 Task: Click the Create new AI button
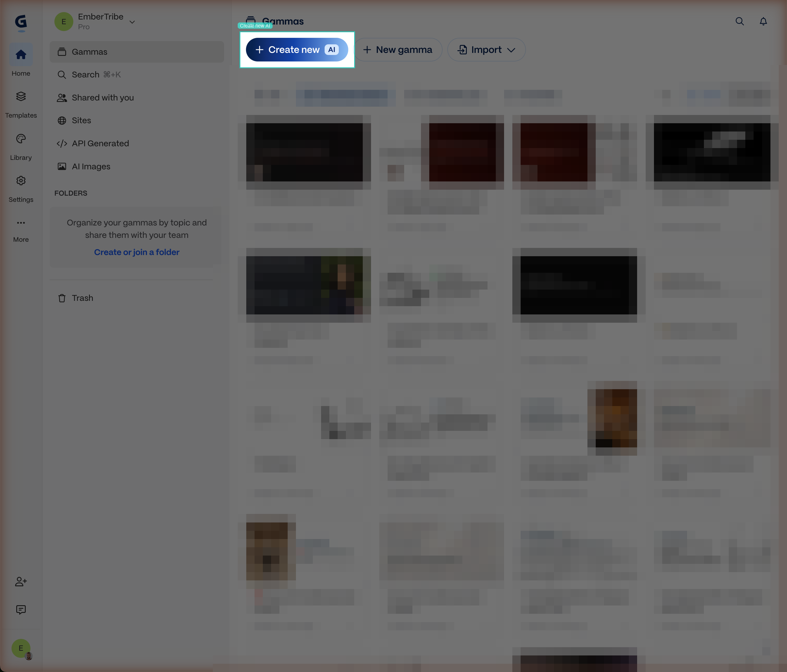[x=297, y=50]
